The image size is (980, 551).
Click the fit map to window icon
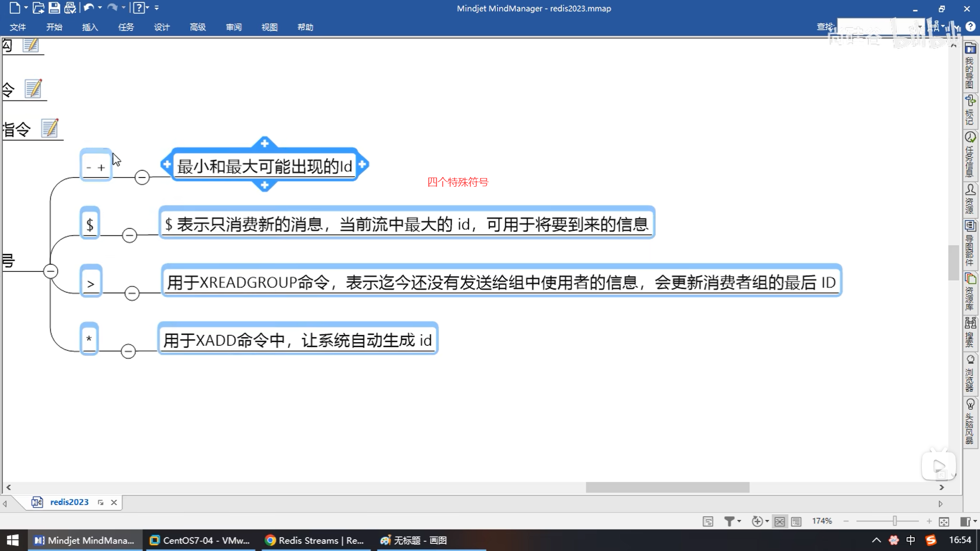944,521
